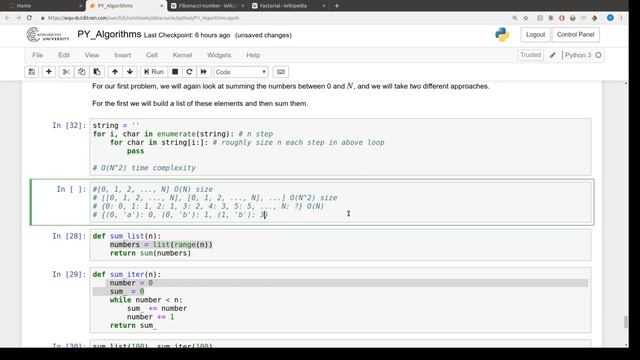Cut selected cells with the scissors icon

tap(66, 72)
